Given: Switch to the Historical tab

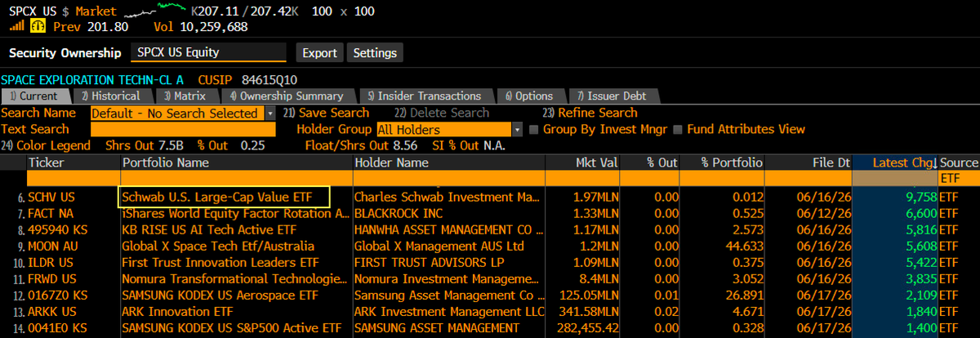Looking at the screenshot, I should click(115, 96).
